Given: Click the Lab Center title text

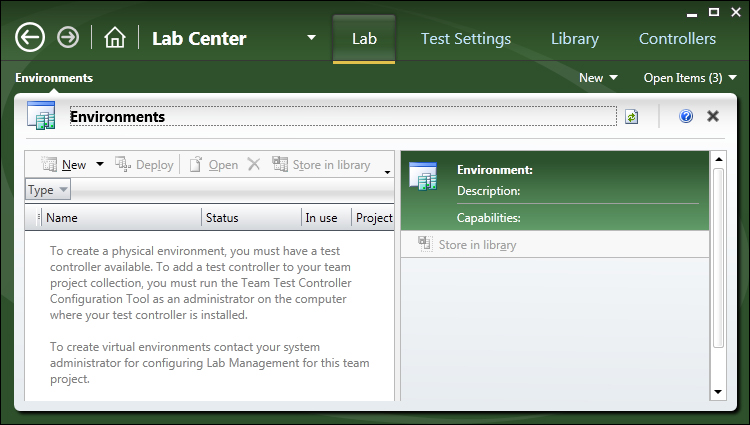Looking at the screenshot, I should click(199, 39).
